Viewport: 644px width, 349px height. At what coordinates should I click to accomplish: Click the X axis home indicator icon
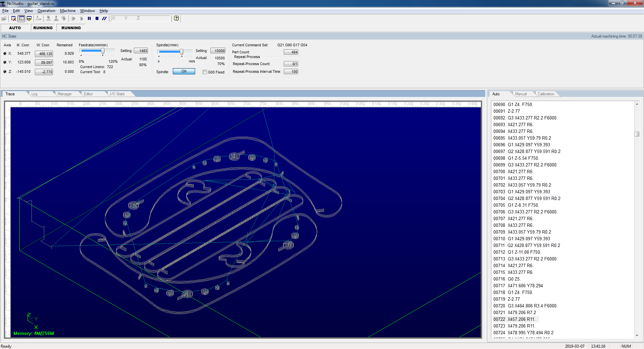(5, 54)
